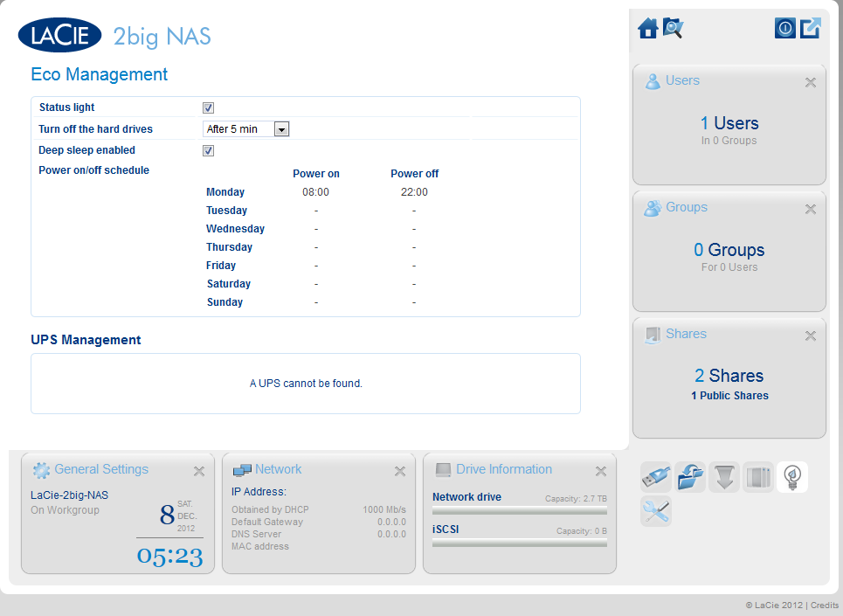Open the USB external ports icon
This screenshot has width=843, height=616.
(x=656, y=477)
